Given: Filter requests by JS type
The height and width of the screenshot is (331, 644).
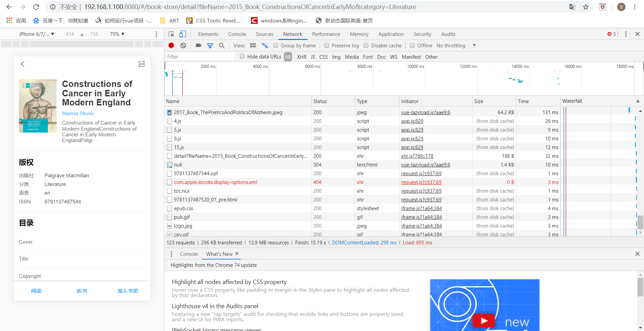Looking at the screenshot, I should coord(313,57).
